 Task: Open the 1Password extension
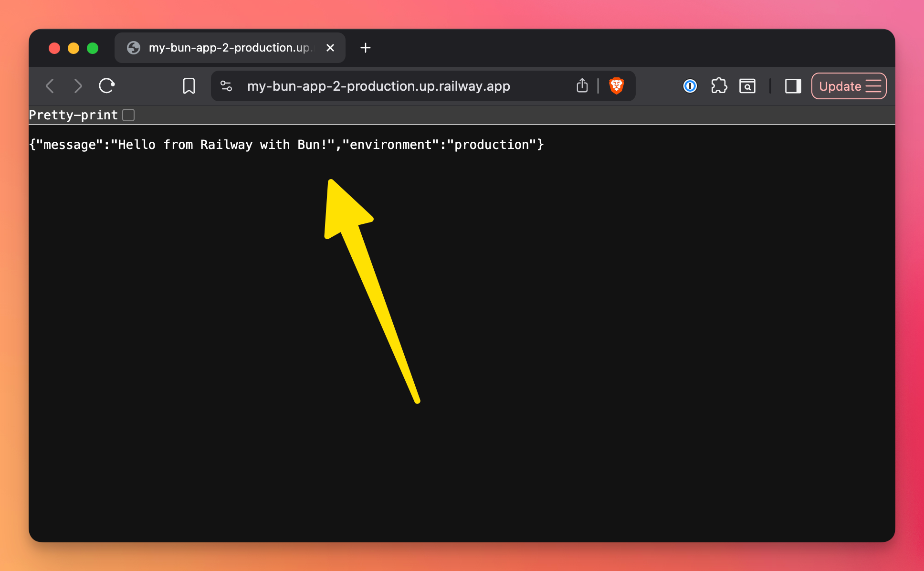(x=690, y=86)
